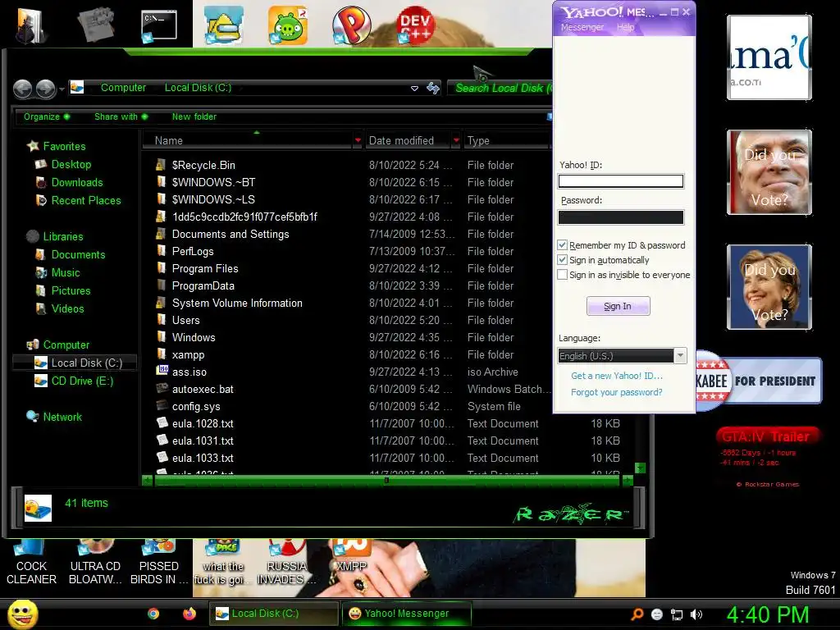Viewport: 840px width, 630px height.
Task: Switch to Local Disk (C:) taskbar button
Action: [x=274, y=614]
